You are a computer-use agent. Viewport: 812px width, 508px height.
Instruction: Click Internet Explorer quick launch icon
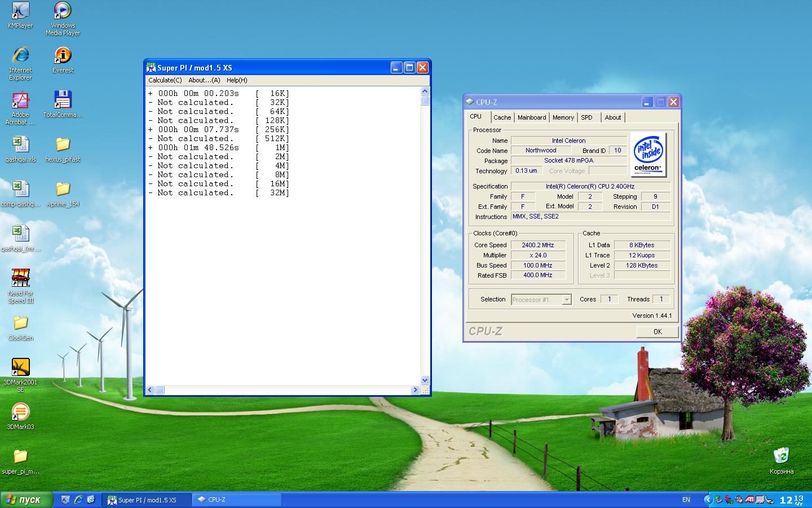tap(78, 500)
